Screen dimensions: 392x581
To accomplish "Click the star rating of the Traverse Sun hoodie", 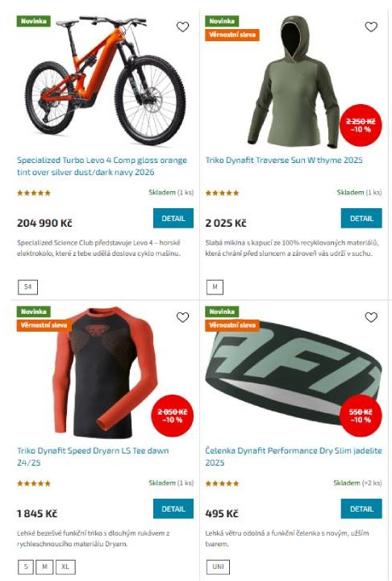I will click(223, 193).
